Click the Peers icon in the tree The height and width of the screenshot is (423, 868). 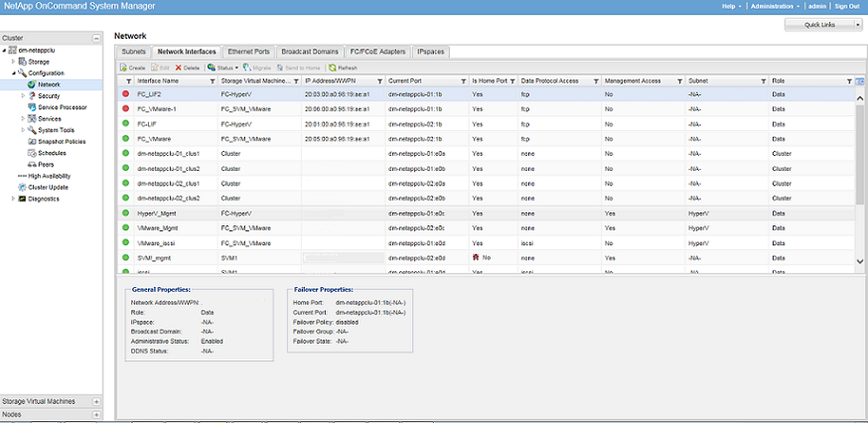32,165
